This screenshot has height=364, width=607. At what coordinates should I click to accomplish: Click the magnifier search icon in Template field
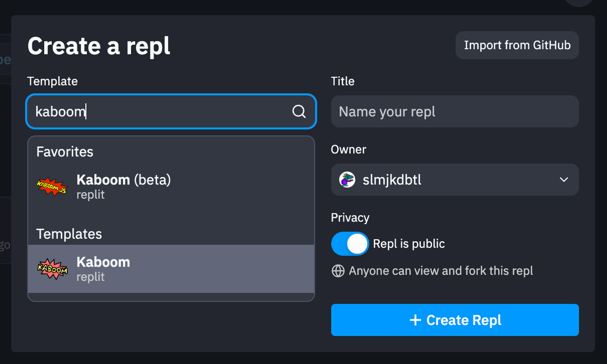coord(299,112)
